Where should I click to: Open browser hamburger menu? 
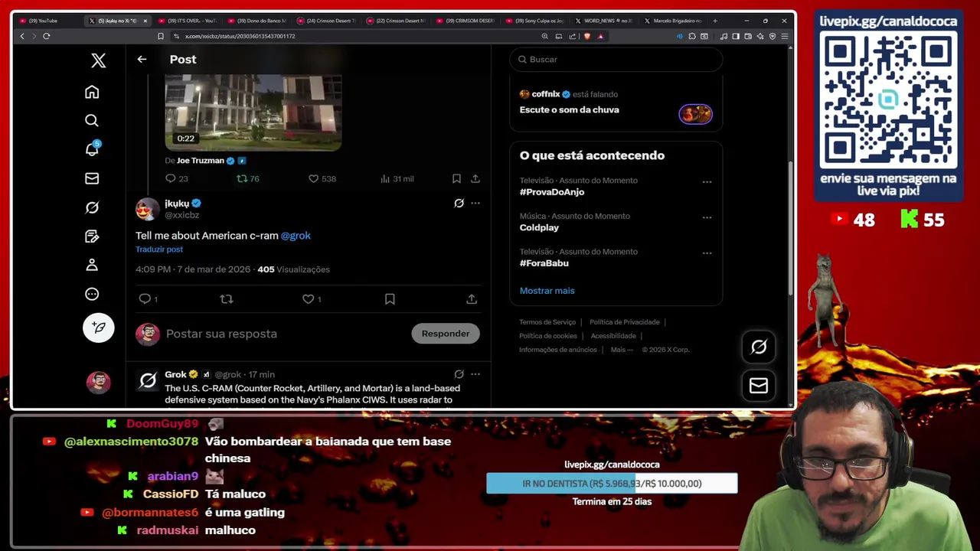(x=785, y=36)
